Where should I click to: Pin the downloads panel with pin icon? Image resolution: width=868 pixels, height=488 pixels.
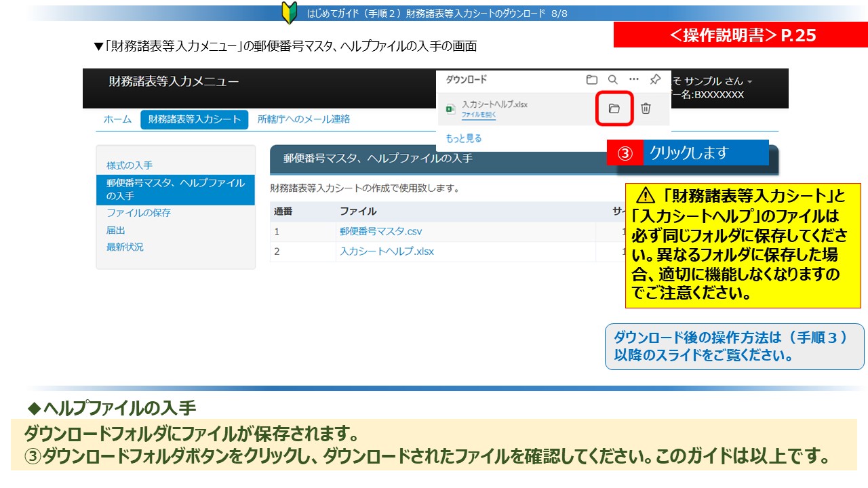click(x=654, y=79)
